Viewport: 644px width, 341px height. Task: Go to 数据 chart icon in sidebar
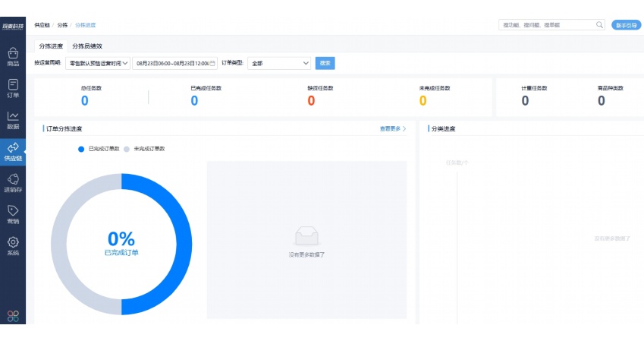pos(13,119)
